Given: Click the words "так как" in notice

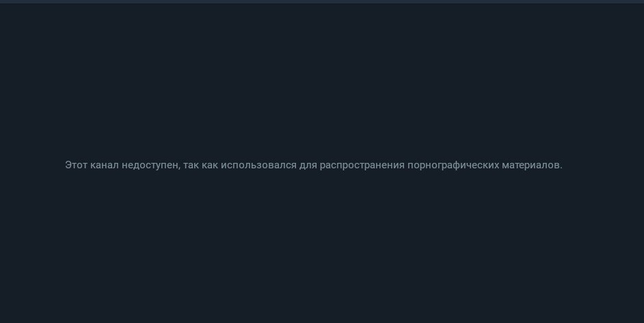Looking at the screenshot, I should (x=200, y=165).
